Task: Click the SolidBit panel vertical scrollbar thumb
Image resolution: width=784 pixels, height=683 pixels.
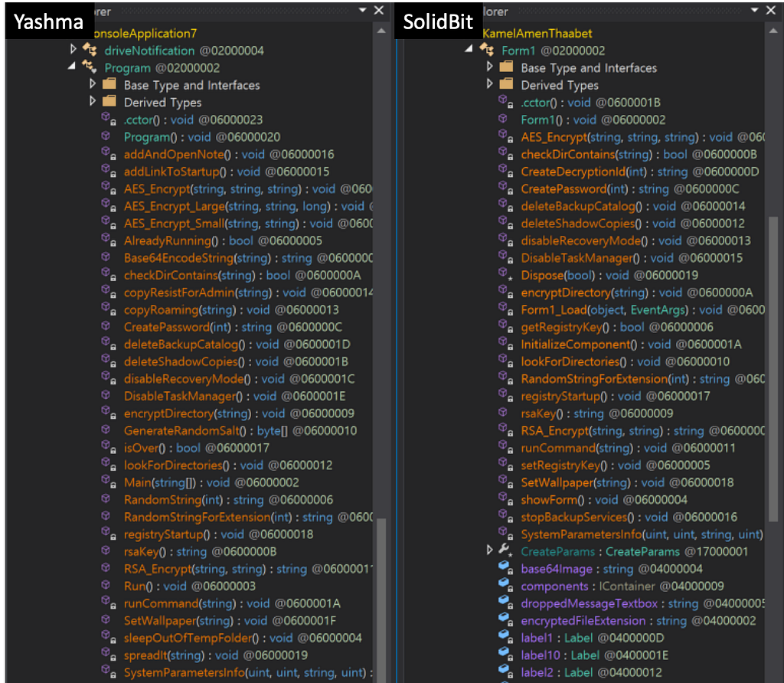Action: point(773,369)
